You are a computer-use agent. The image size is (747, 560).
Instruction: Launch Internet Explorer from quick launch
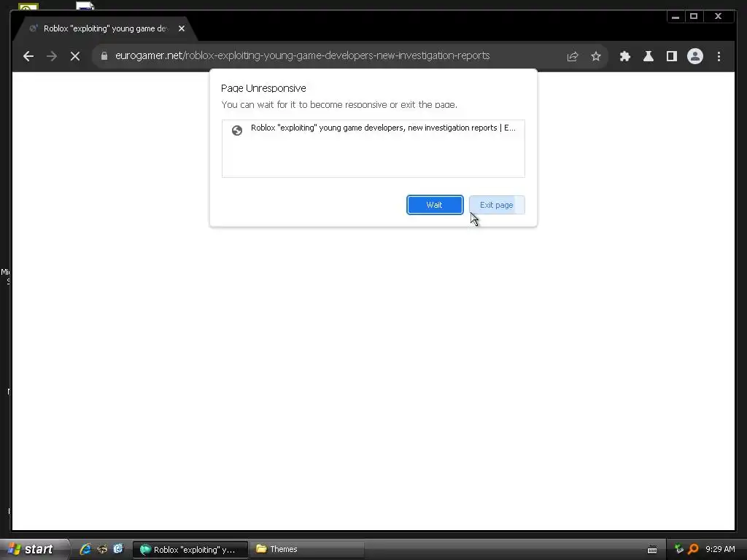tap(85, 549)
